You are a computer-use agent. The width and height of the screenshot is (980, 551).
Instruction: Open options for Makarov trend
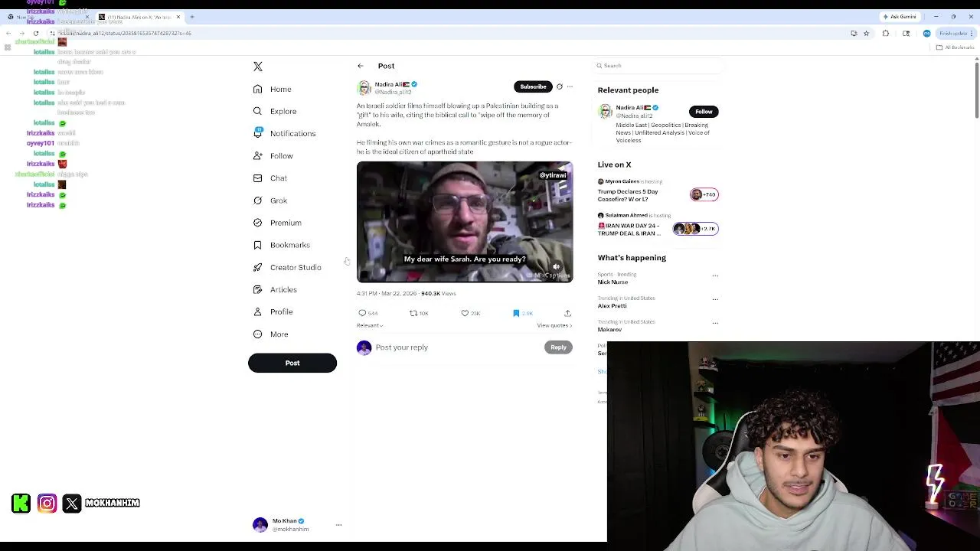pos(715,323)
